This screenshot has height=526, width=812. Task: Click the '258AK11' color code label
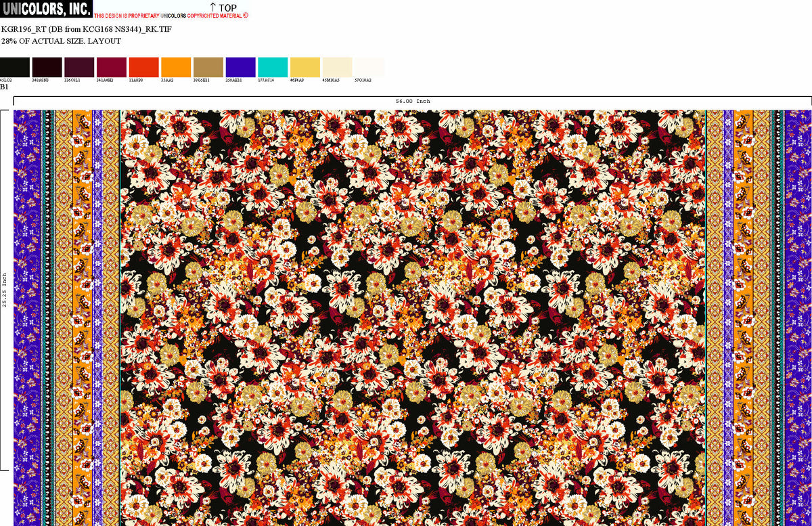coord(233,80)
